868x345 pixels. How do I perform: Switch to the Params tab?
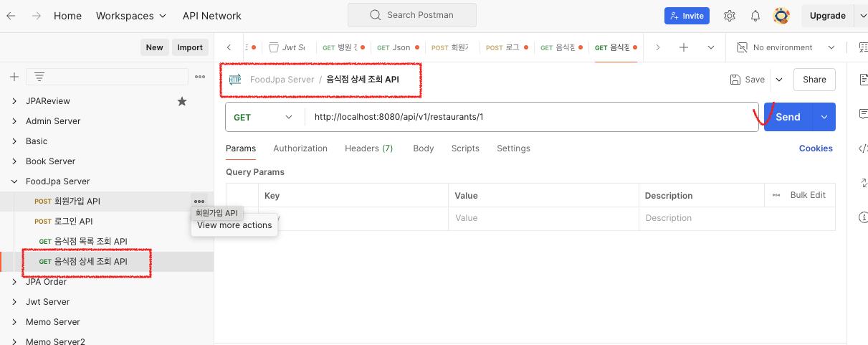pyautogui.click(x=241, y=148)
